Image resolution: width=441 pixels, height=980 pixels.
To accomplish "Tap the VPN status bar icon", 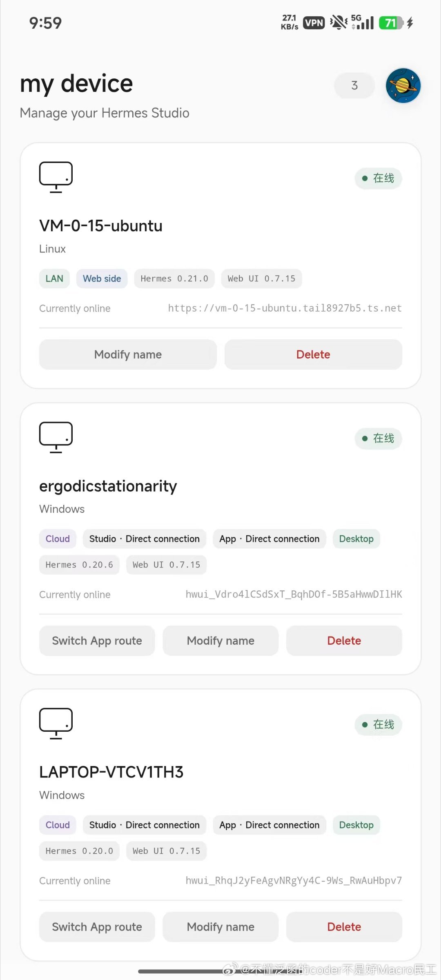I will (x=314, y=23).
